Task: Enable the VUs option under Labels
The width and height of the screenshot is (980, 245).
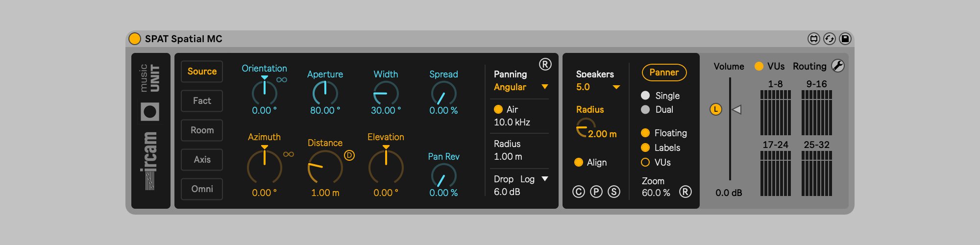Action: pos(645,162)
